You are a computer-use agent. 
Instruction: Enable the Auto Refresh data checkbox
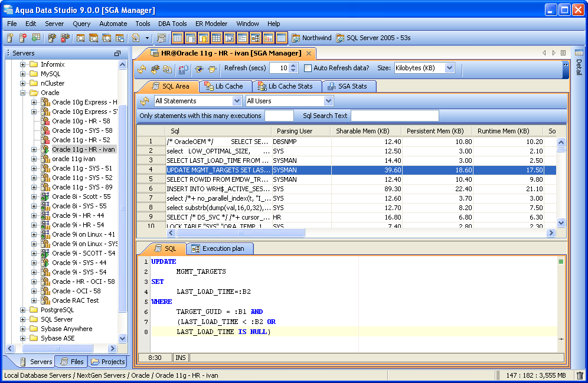[308, 68]
